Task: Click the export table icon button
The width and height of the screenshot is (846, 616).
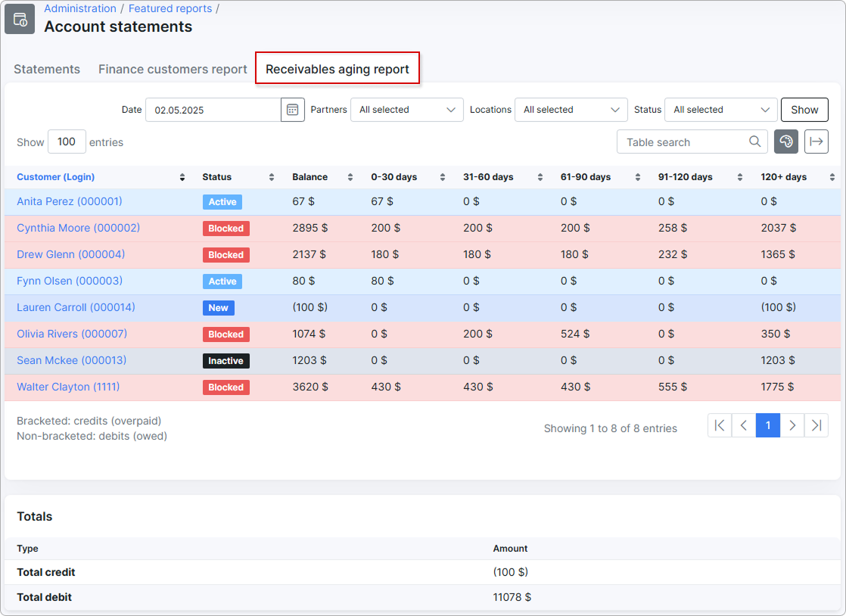Action: coord(816,142)
